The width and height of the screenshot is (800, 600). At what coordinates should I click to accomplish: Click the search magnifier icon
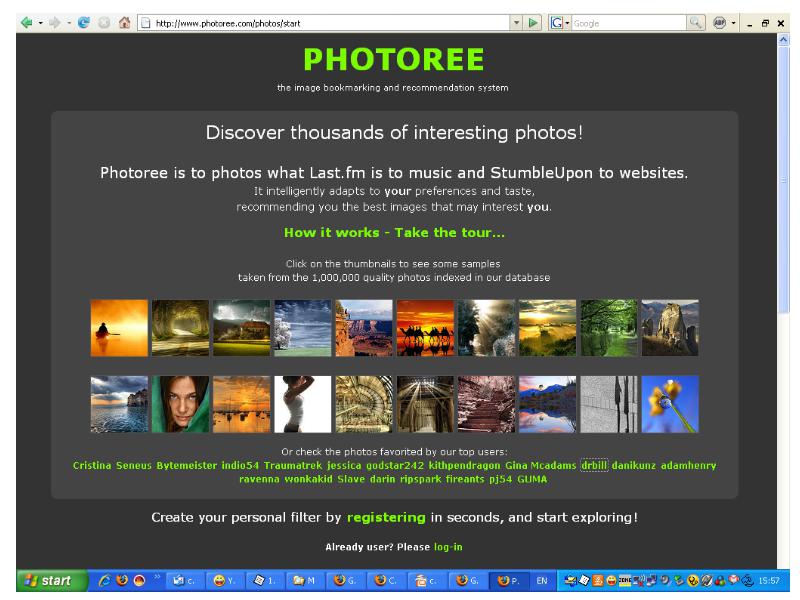tap(695, 23)
